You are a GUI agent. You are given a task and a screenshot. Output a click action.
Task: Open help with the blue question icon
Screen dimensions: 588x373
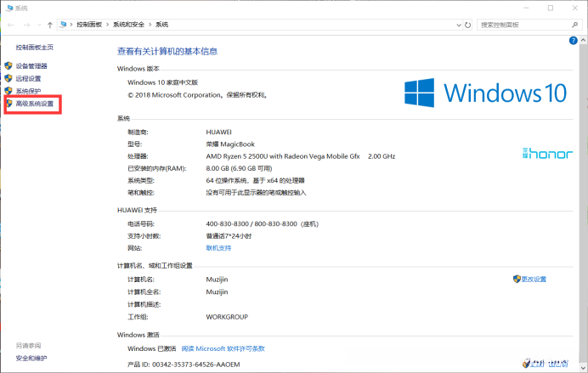tap(573, 41)
